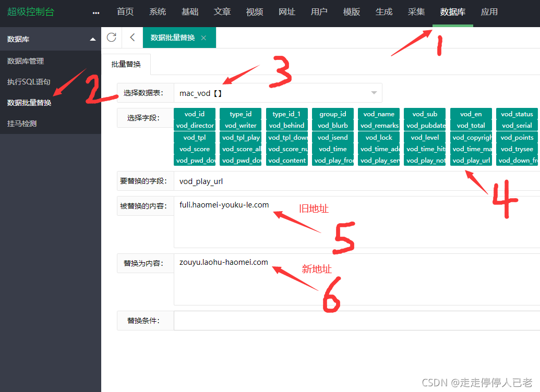Collapse the 数据库 sidebar section

point(92,39)
